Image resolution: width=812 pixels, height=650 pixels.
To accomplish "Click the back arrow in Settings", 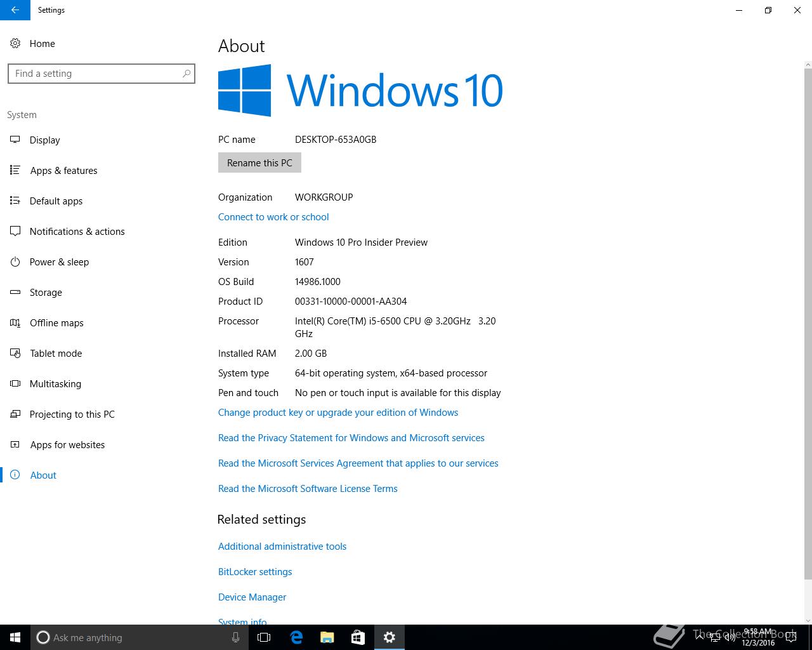I will click(15, 10).
